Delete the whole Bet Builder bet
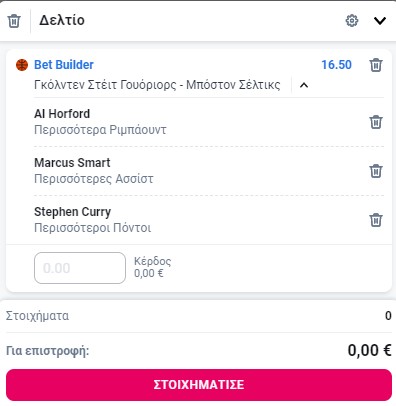Screen dimensions: 396x406 coord(376,65)
